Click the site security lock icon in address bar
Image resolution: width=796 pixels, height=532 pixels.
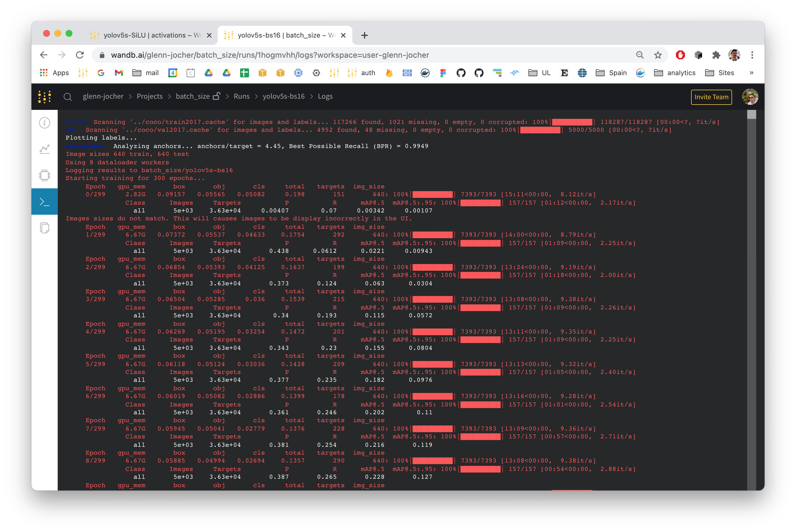(102, 55)
